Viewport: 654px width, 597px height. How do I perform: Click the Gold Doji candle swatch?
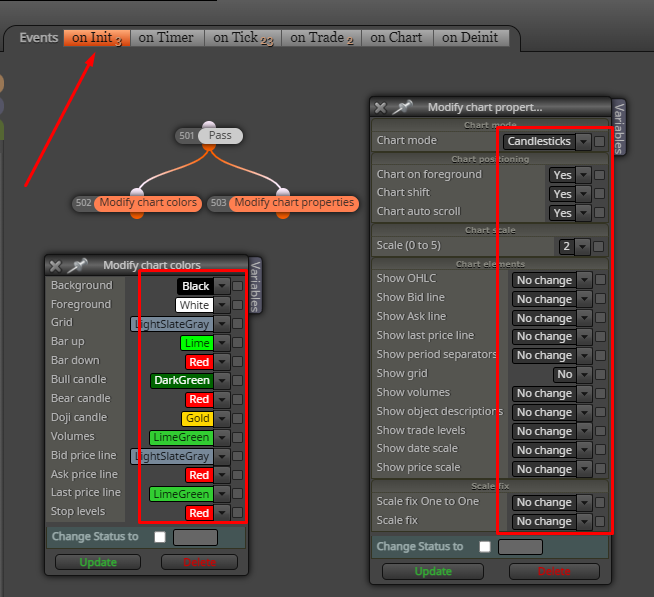197,418
